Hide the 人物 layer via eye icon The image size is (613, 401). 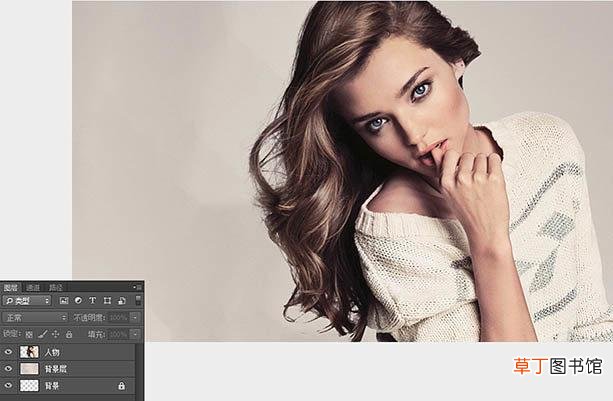[x=8, y=352]
